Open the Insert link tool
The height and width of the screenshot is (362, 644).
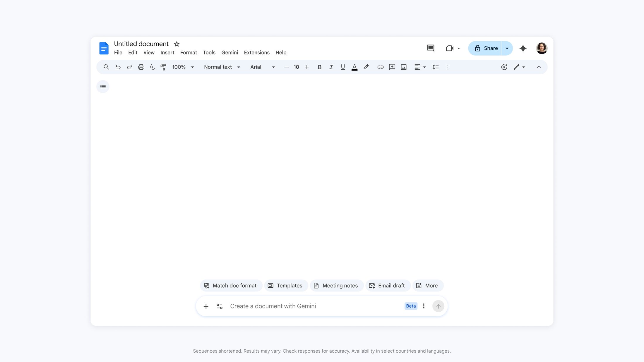380,67
